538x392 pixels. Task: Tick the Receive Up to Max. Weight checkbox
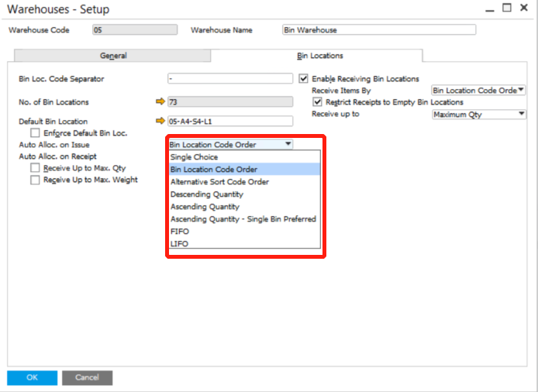[35, 180]
